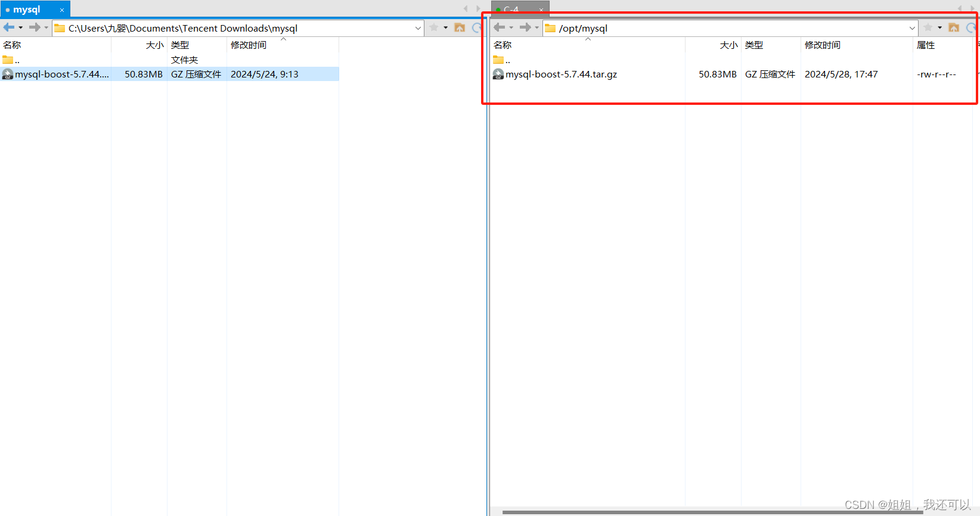Click the GZ file icon in the remote pane
The image size is (980, 516).
pyautogui.click(x=498, y=74)
